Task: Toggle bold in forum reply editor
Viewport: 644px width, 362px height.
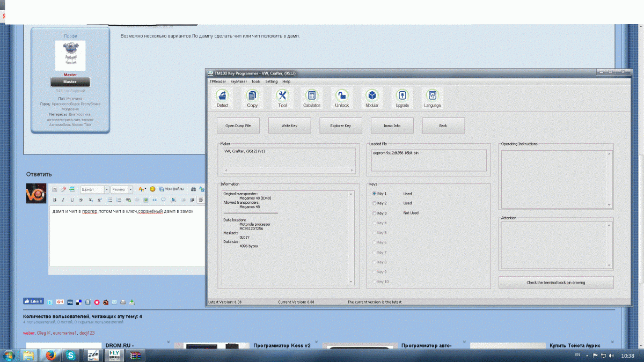Action: pyautogui.click(x=55, y=200)
